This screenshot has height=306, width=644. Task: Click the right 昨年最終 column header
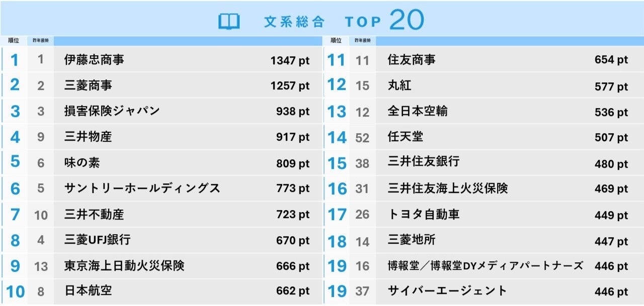tap(363, 41)
